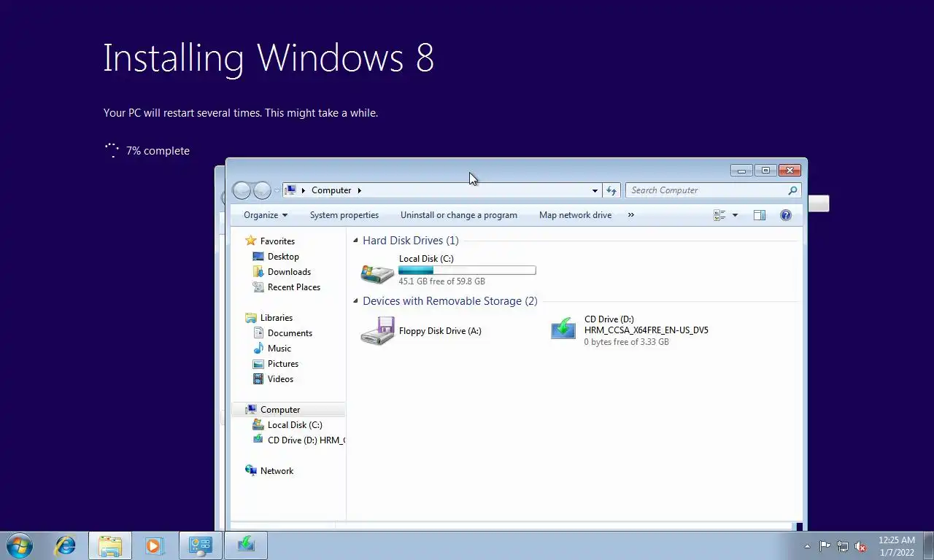
Task: Open view options dropdown arrow
Action: tap(735, 215)
